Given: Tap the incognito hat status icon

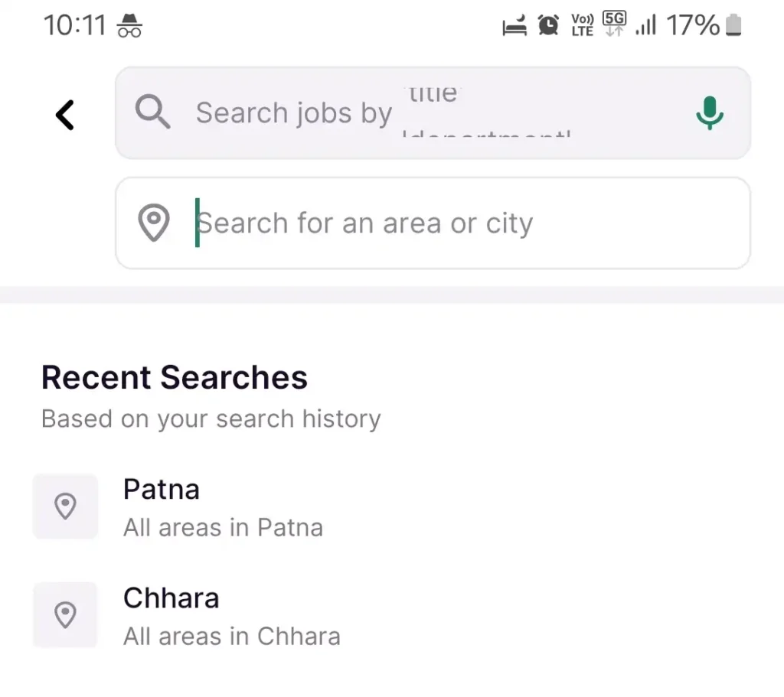Looking at the screenshot, I should pyautogui.click(x=129, y=25).
